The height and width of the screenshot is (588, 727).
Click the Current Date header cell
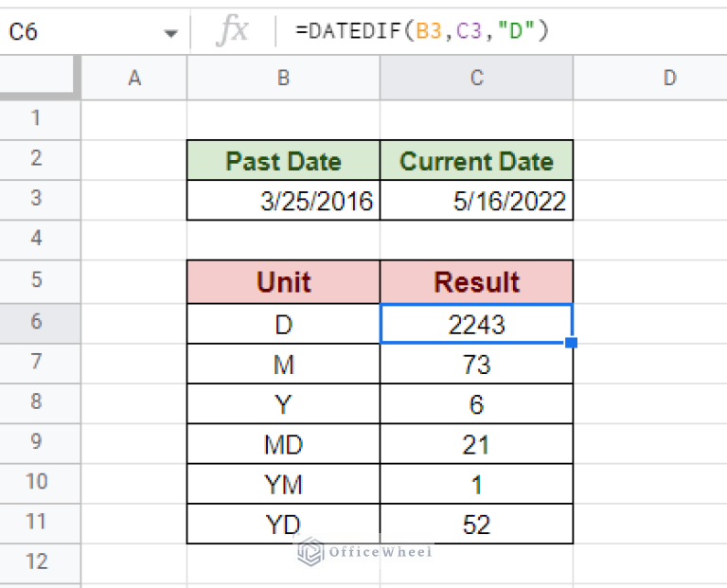pos(476,161)
